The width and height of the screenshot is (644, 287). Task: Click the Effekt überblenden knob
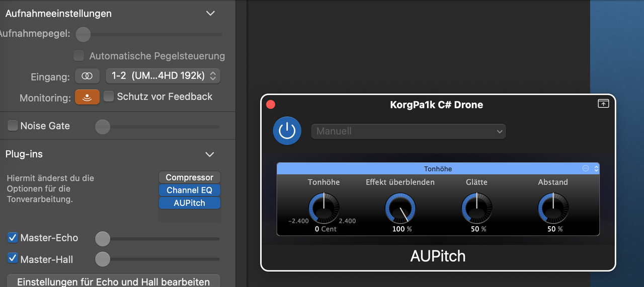pos(400,208)
